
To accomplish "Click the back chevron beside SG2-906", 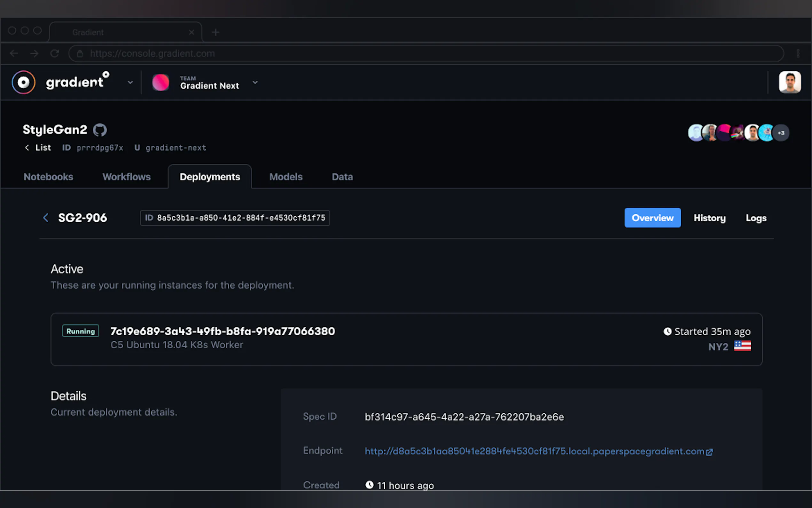I will (46, 218).
